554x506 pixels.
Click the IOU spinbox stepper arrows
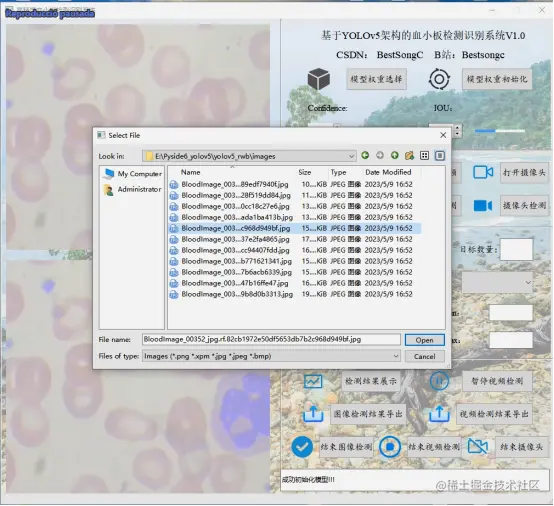coord(458,131)
